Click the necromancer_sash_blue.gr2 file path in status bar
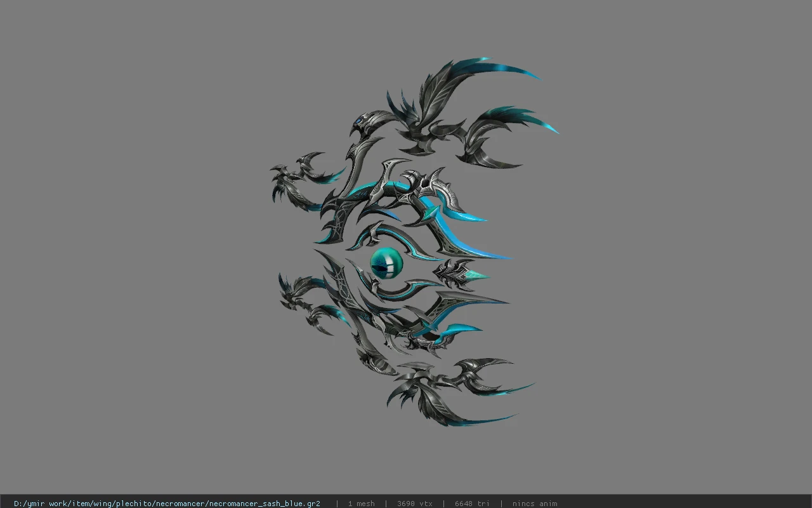 pos(167,504)
